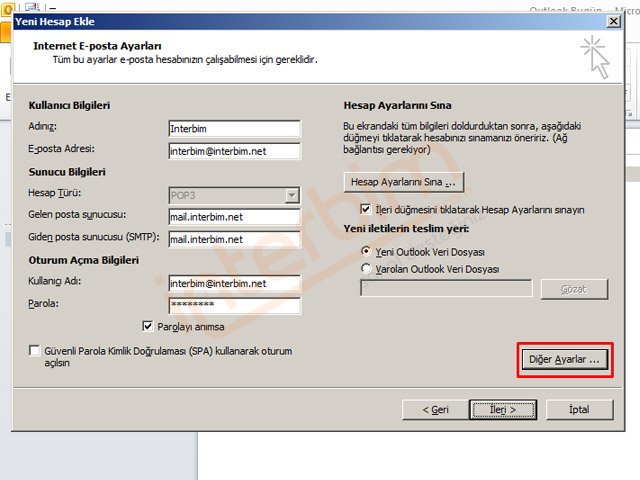Select the Varolan Outlook Veri Dosyası option
Screen dimensions: 640x480
(x=366, y=269)
